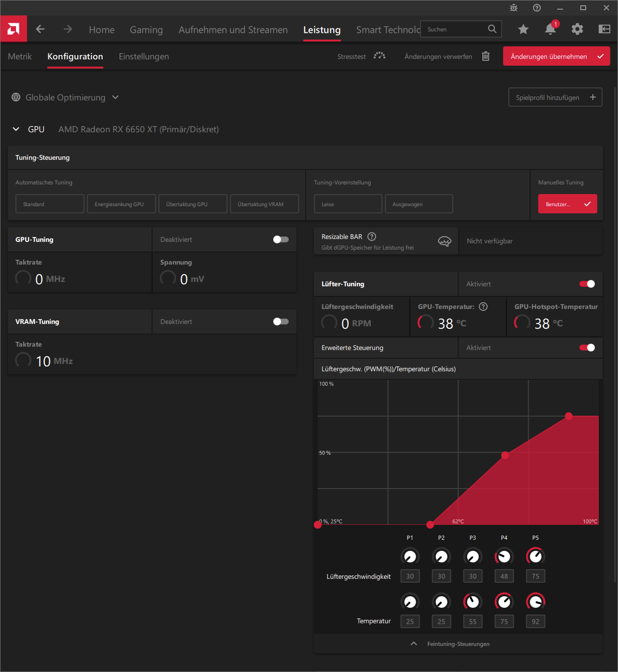This screenshot has height=672, width=618.
Task: Click fan curve point at 62°C
Action: (430, 525)
